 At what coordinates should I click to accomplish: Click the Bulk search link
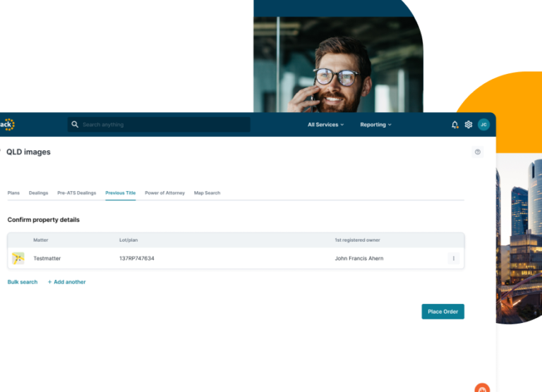(23, 282)
